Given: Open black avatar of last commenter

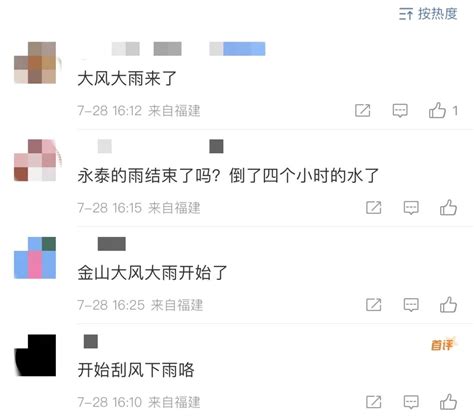Looking at the screenshot, I should pyautogui.click(x=35, y=355).
